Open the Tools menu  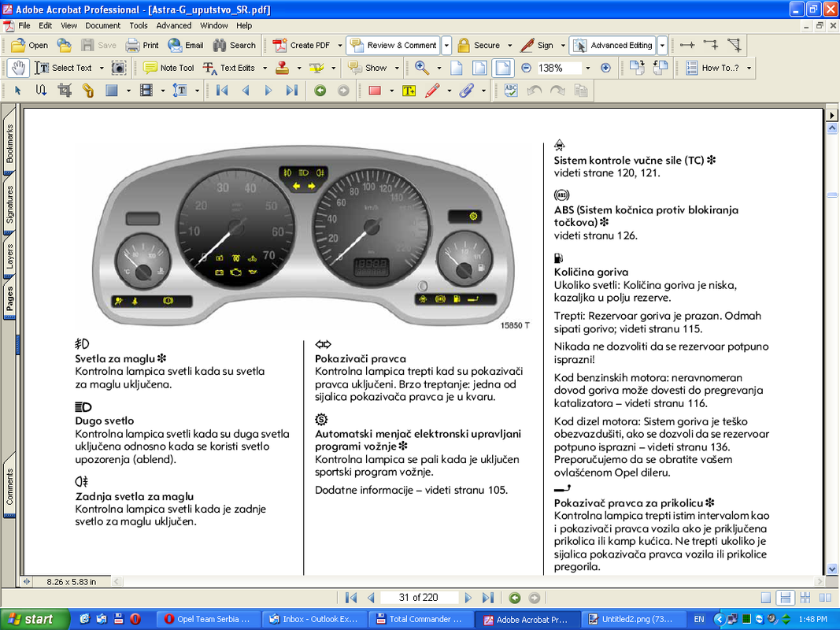tap(139, 25)
